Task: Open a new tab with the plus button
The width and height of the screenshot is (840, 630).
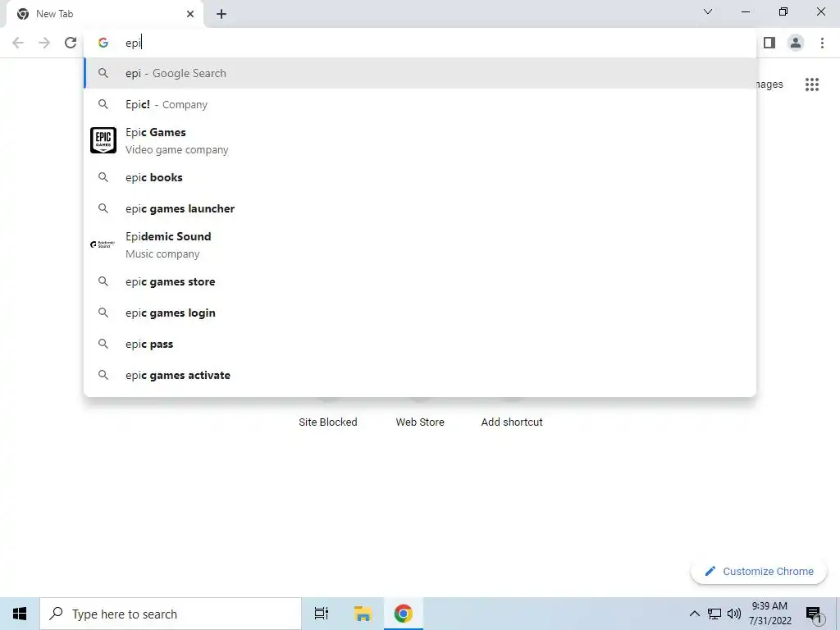Action: [221, 14]
